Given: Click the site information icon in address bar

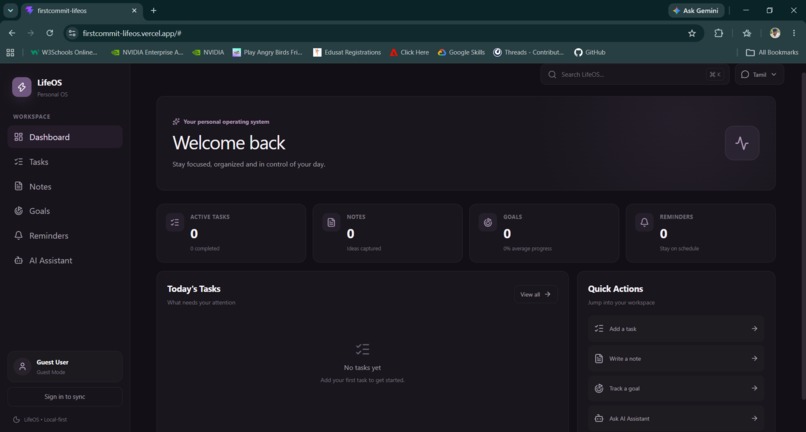Looking at the screenshot, I should [x=72, y=33].
